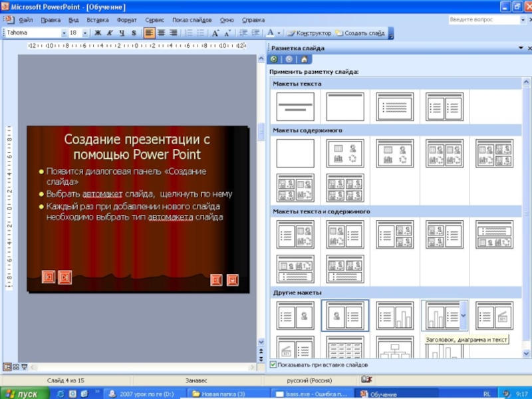This screenshot has height=399, width=532.
Task: Switch to slide sorter view
Action: [x=16, y=366]
